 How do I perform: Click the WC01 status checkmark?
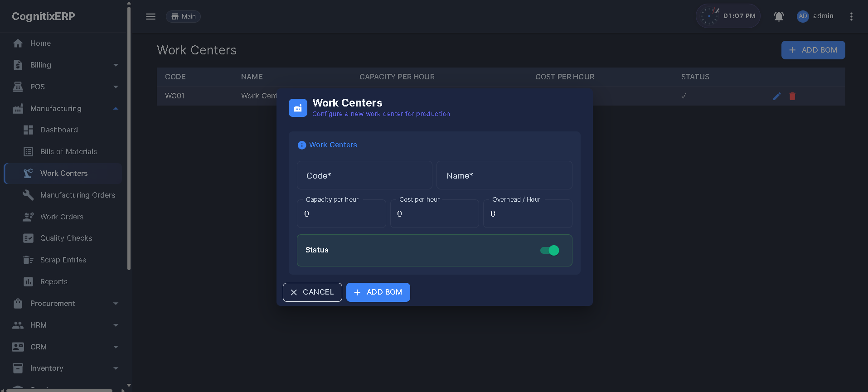[x=684, y=96]
